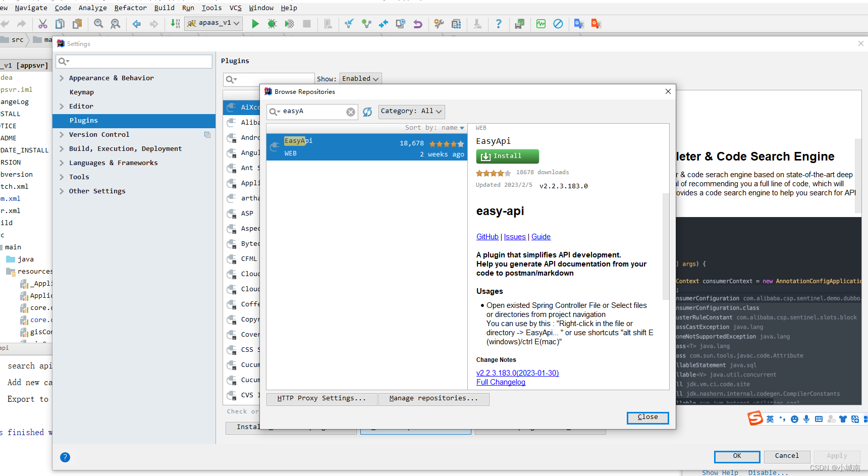
Task: Click the Build project icon with the green arrow
Action: pos(175,24)
